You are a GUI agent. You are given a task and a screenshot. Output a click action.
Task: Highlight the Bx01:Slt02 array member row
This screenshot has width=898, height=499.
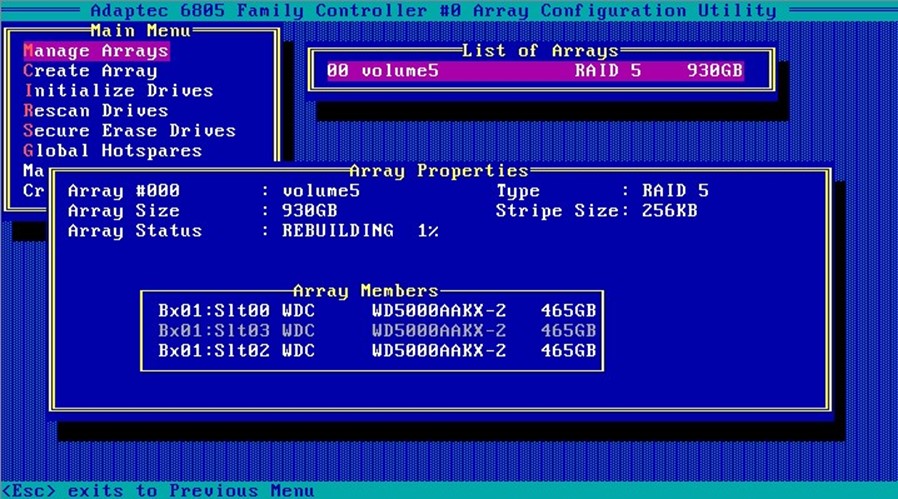click(376, 350)
